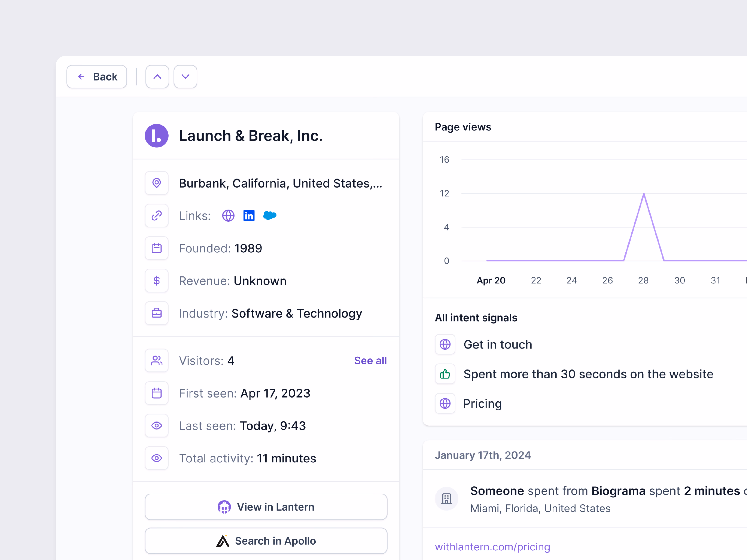Go back with the Back button
The width and height of the screenshot is (747, 560).
(97, 77)
